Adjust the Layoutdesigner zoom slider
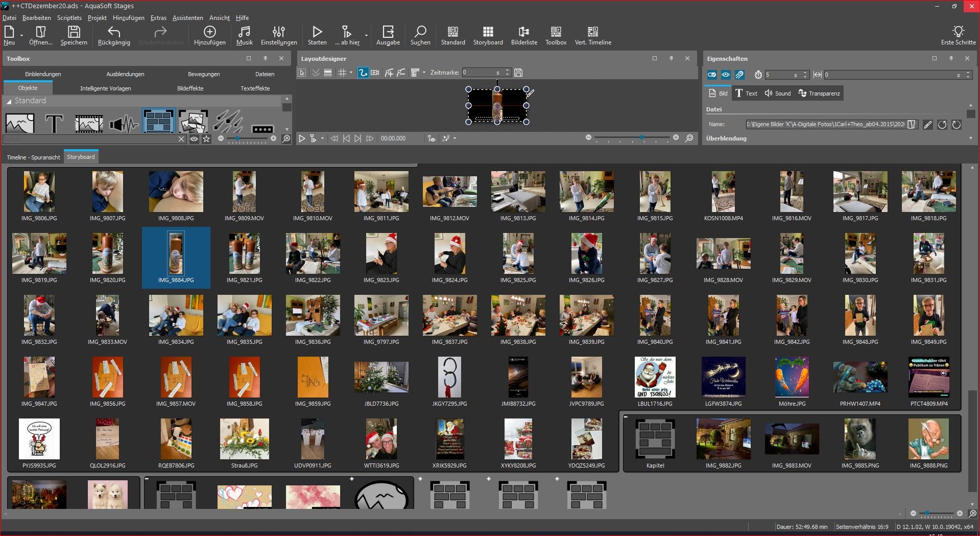 pyautogui.click(x=641, y=138)
